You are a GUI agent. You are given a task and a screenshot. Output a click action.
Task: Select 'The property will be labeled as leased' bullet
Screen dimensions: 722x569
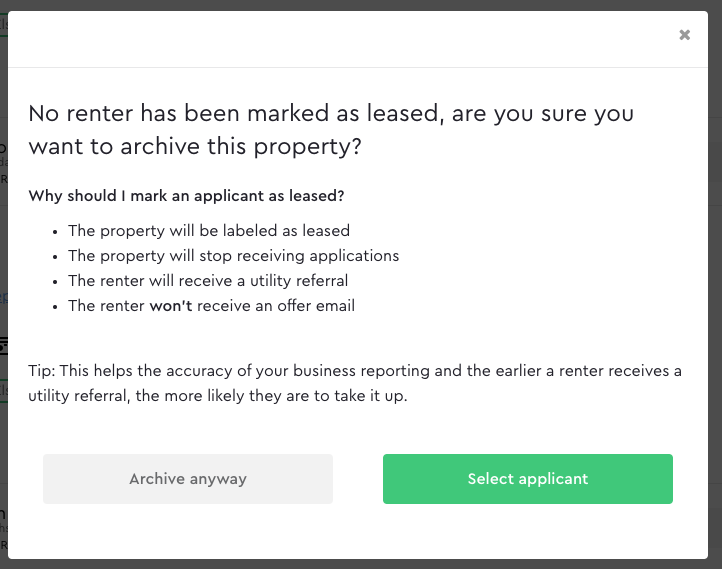209,231
